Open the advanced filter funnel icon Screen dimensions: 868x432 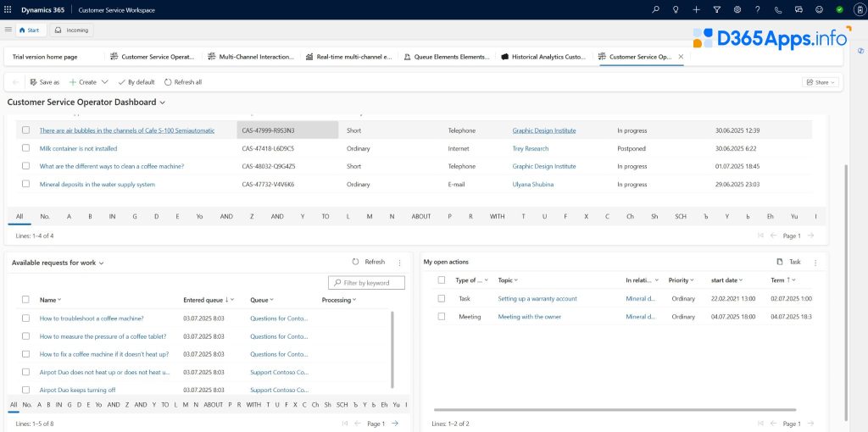[717, 9]
